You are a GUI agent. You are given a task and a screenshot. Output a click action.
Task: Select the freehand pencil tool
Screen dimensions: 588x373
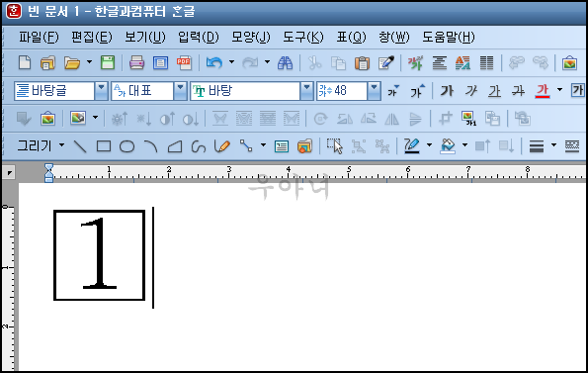click(x=221, y=146)
